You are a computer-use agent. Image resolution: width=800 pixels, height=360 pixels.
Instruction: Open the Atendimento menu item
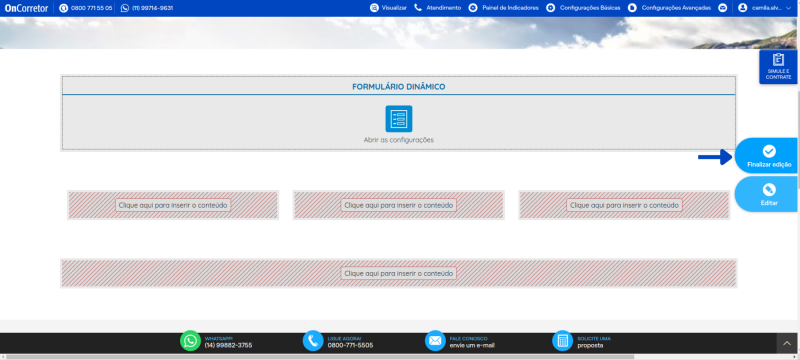pos(437,8)
